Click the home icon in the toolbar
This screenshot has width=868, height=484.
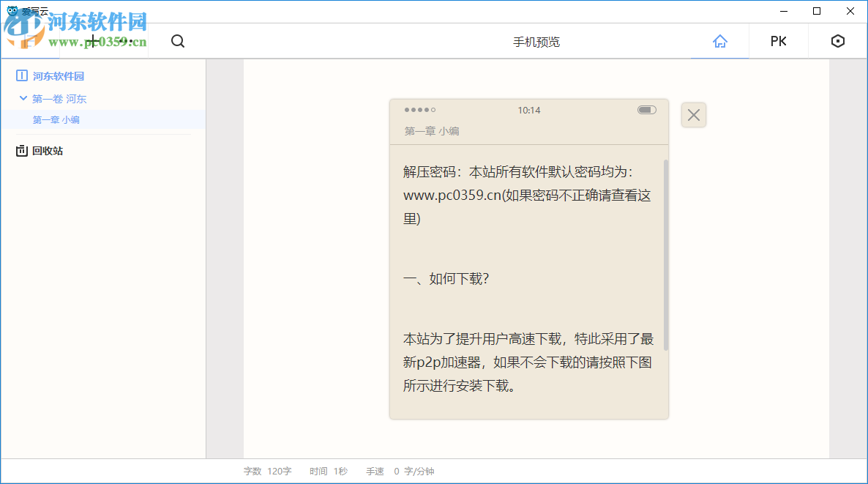coord(719,41)
